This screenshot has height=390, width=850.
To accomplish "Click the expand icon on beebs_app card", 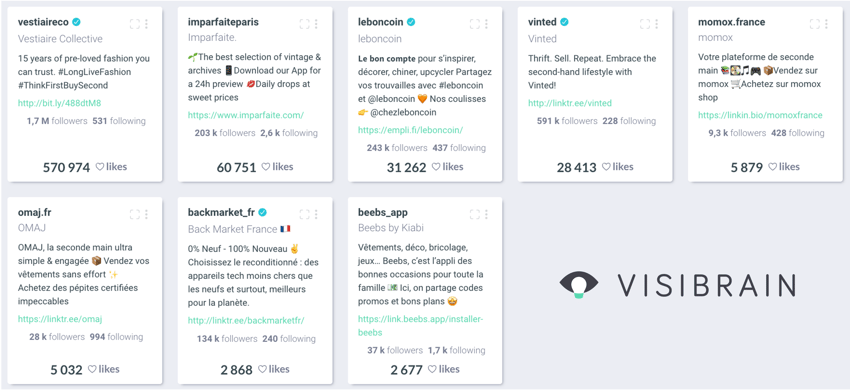I will coord(475,214).
